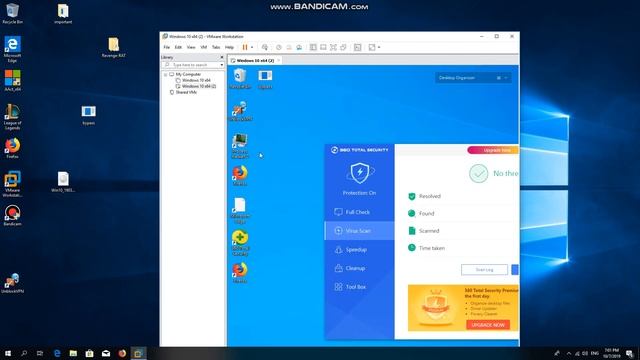Select Recycle Bin icon inside the VM

[x=240, y=78]
